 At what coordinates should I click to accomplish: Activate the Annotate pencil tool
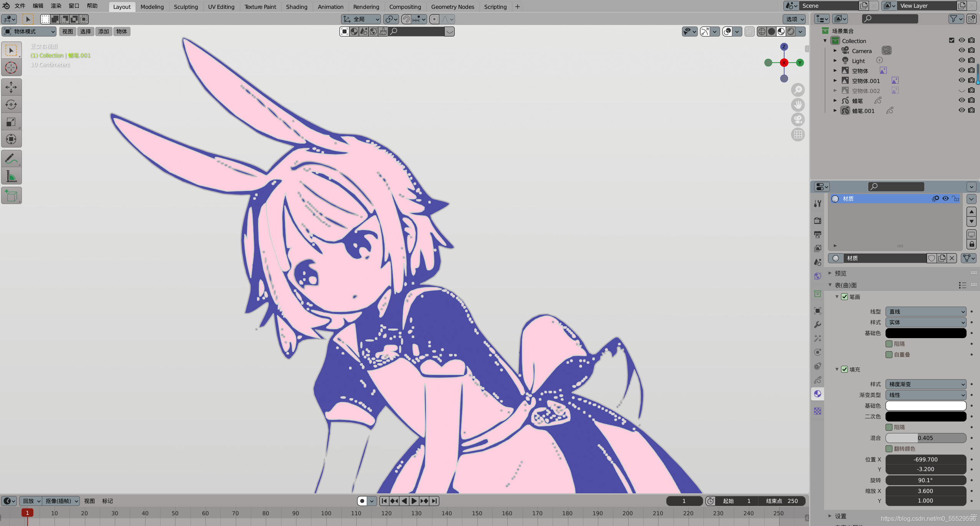pos(11,159)
